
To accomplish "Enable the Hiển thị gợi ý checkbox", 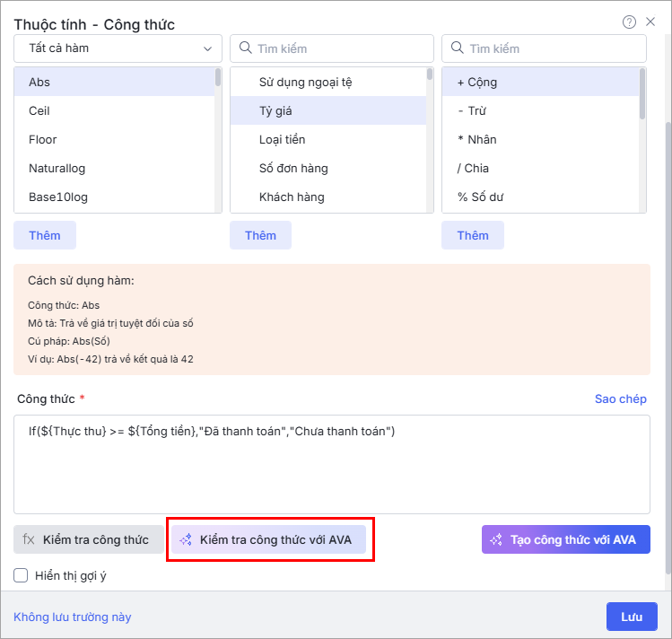I will click(21, 575).
